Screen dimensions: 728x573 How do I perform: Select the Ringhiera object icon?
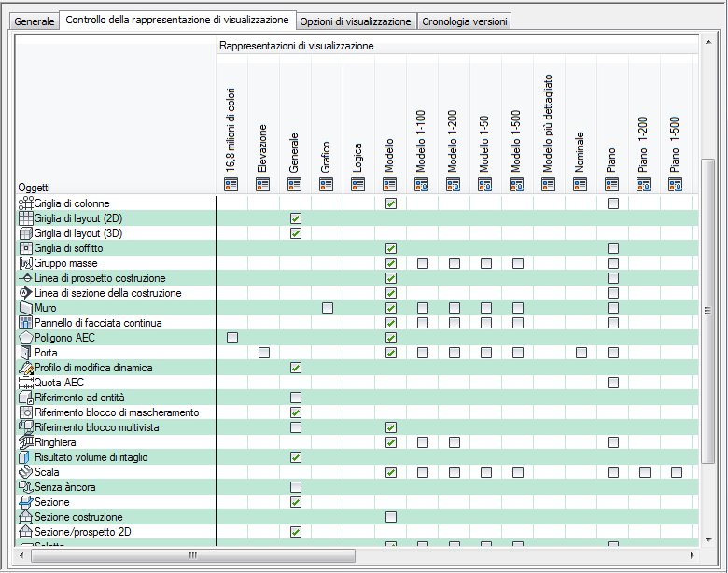click(x=26, y=442)
